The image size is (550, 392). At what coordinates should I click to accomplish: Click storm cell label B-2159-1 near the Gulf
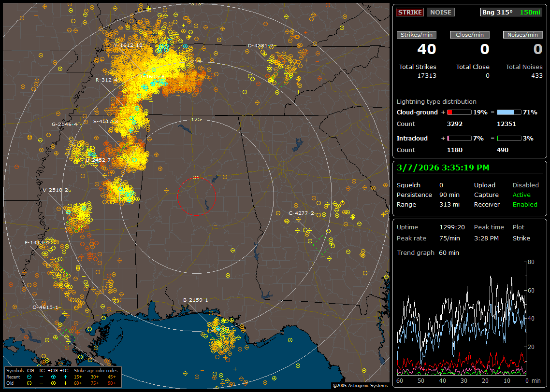coord(197,300)
